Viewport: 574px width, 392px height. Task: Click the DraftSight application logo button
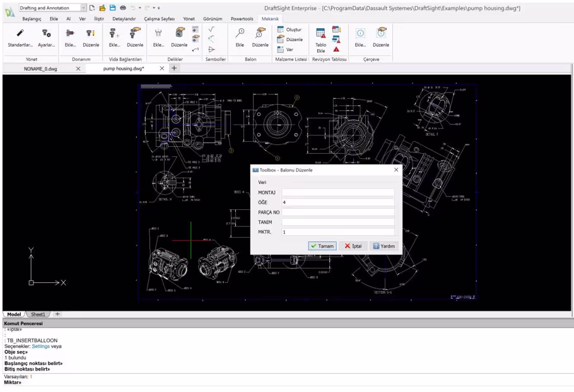[x=9, y=12]
